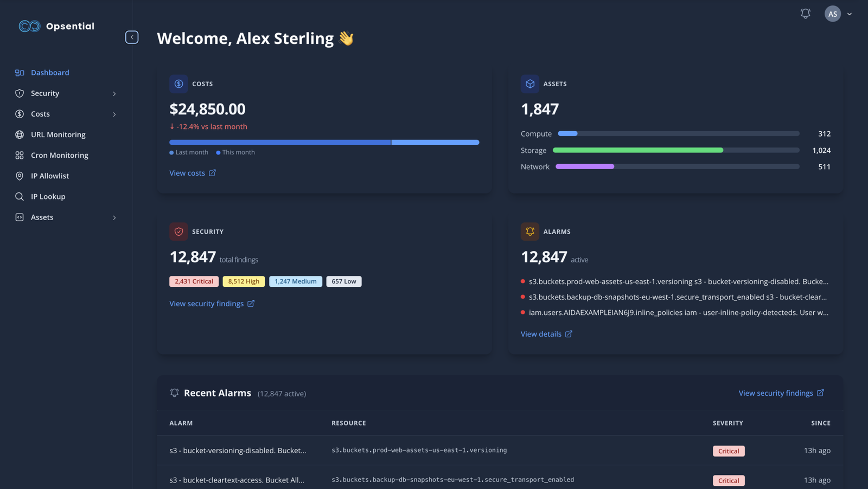Screen dimensions: 868x489
Task: Open URL Monitoring from the sidebar
Action: 58,134
